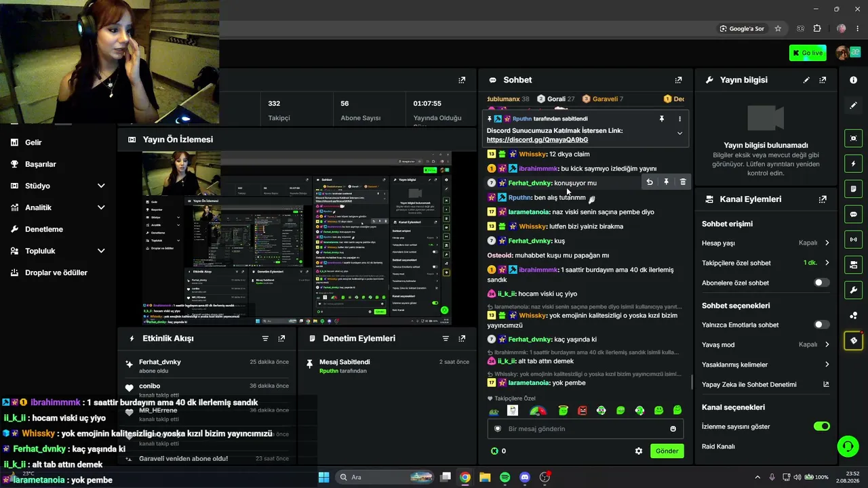The height and width of the screenshot is (488, 868).
Task: Delete Ferhat_dvnky's 'konuşuyor mu' message
Action: pyautogui.click(x=683, y=182)
